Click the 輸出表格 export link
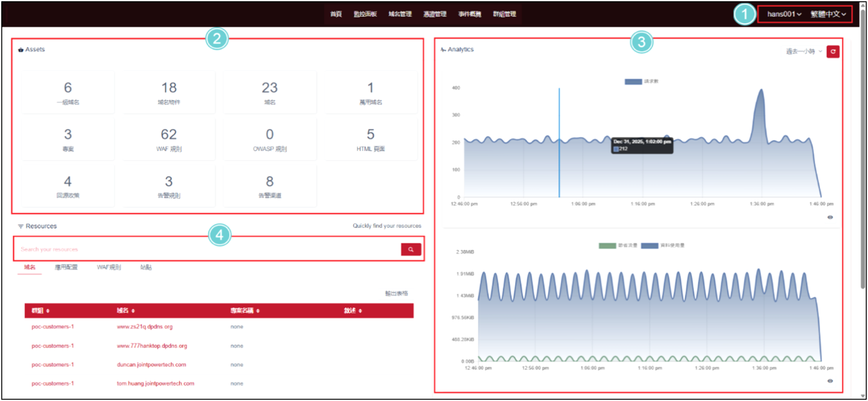 396,294
